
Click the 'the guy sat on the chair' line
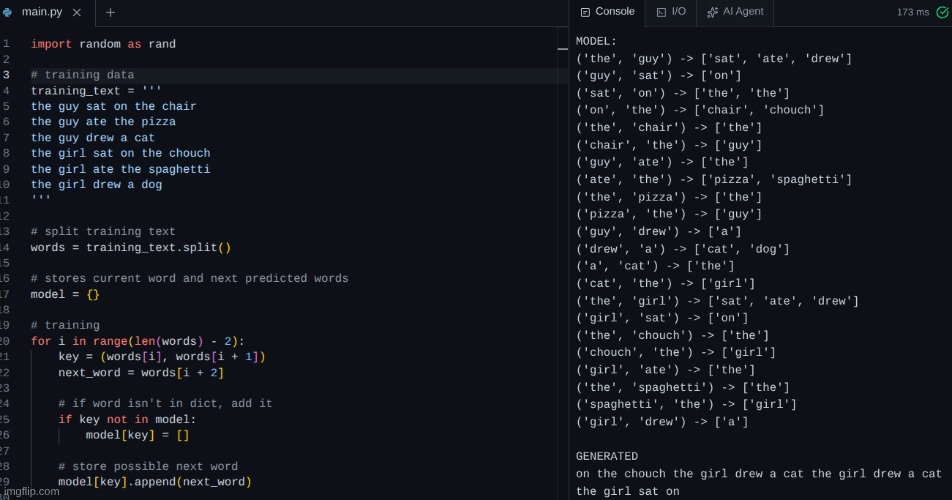114,106
